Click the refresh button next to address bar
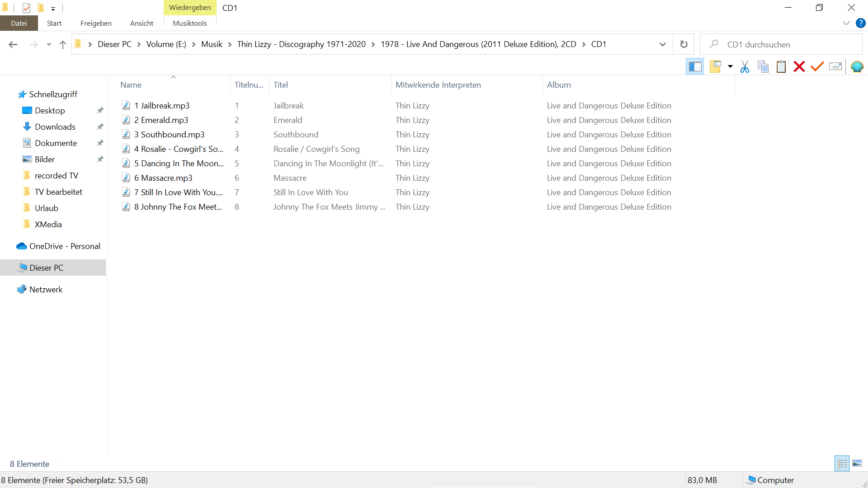Image resolution: width=868 pixels, height=488 pixels. [x=684, y=44]
